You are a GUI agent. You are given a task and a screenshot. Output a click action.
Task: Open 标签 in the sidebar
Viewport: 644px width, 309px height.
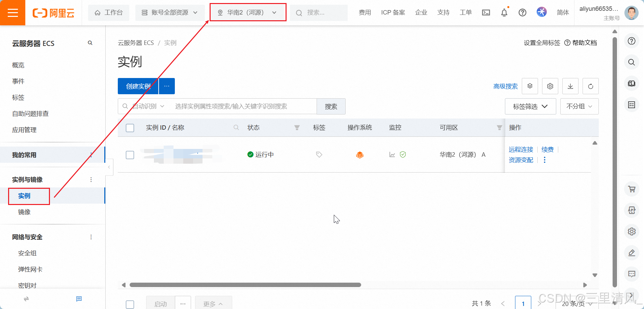[x=18, y=98]
